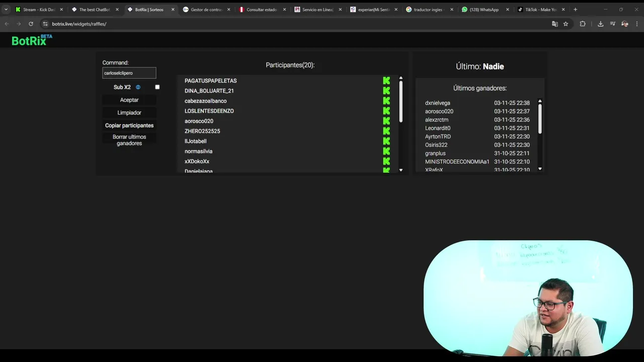Open a new browser tab with plus
644x362 pixels.
click(575, 10)
